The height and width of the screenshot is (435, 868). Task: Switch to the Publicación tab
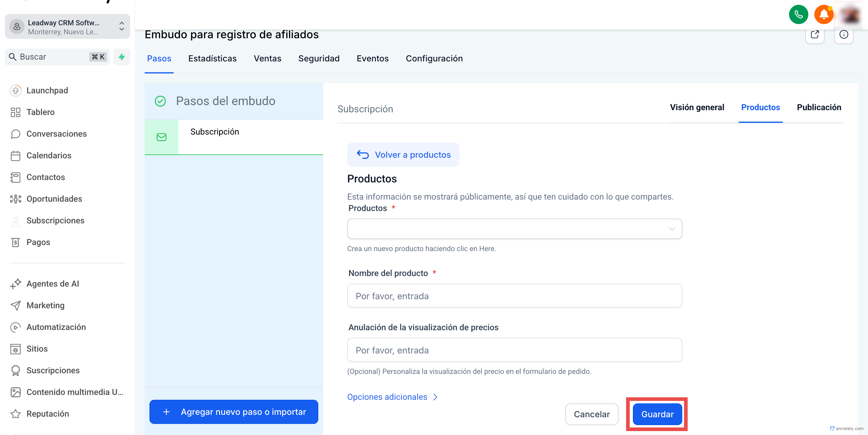(819, 107)
